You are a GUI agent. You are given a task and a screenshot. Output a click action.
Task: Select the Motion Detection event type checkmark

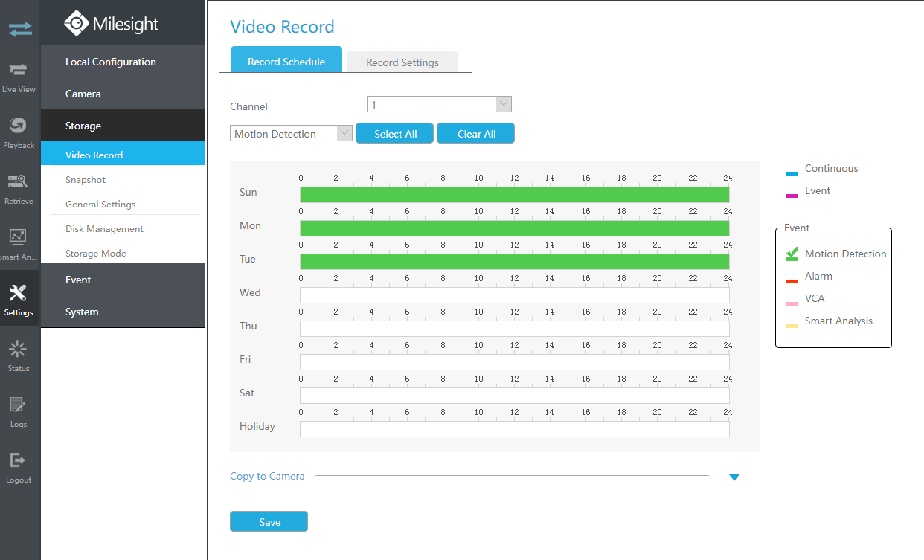[792, 254]
